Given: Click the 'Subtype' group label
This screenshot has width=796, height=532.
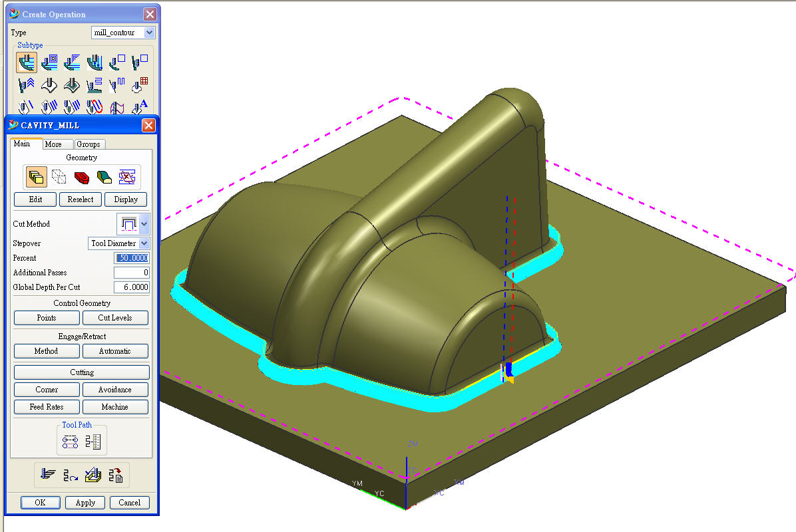Looking at the screenshot, I should [x=30, y=45].
